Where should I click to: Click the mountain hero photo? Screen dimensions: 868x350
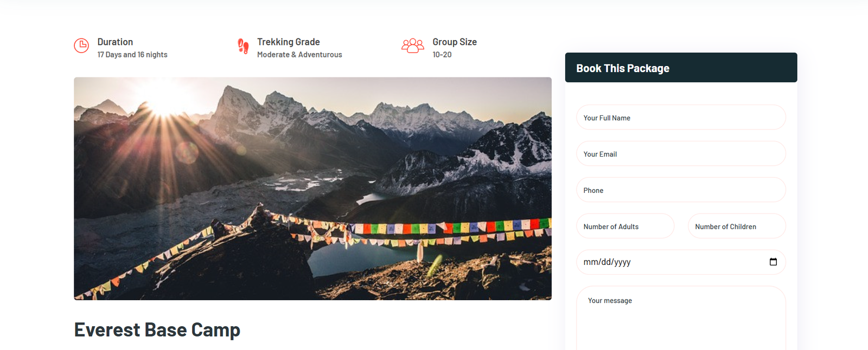(x=312, y=189)
